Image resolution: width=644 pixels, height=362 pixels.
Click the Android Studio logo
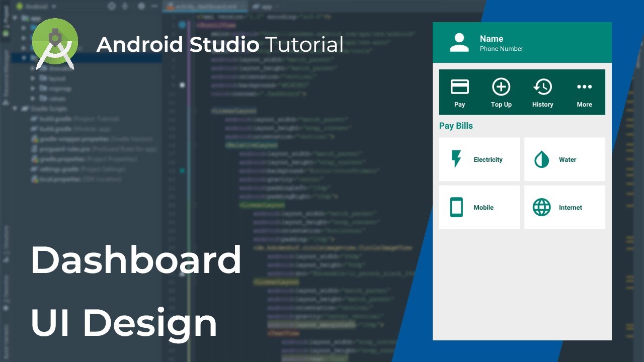click(x=55, y=43)
